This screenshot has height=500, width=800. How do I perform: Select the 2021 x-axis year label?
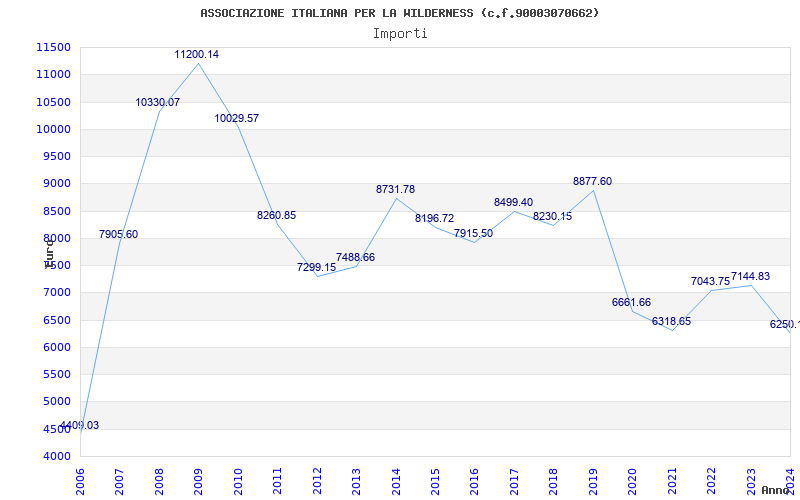[672, 482]
